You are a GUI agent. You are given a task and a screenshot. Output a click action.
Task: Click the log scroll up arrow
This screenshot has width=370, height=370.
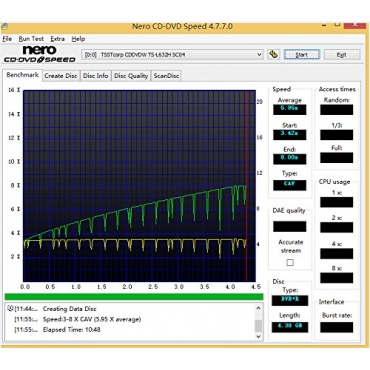pyautogui.click(x=259, y=308)
